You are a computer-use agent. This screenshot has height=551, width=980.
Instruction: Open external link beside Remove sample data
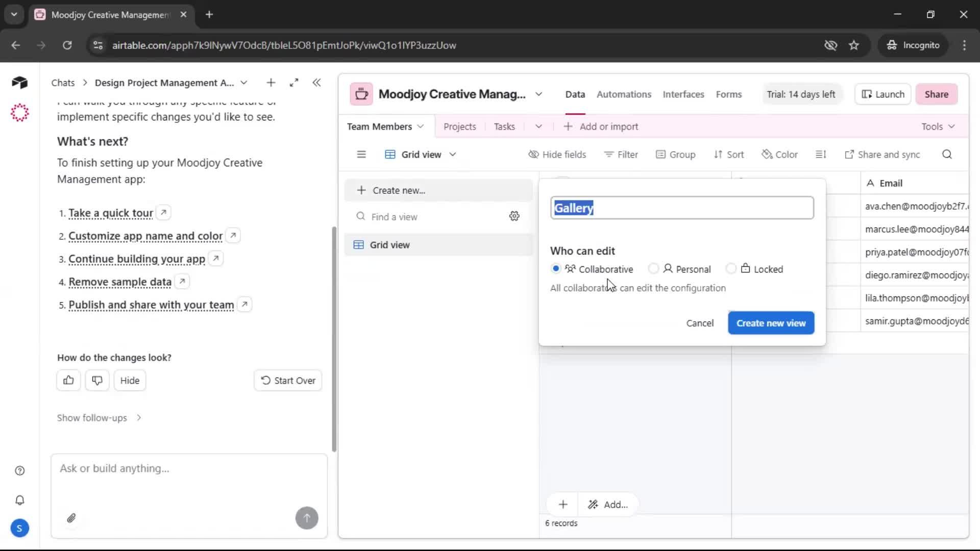[x=182, y=281]
